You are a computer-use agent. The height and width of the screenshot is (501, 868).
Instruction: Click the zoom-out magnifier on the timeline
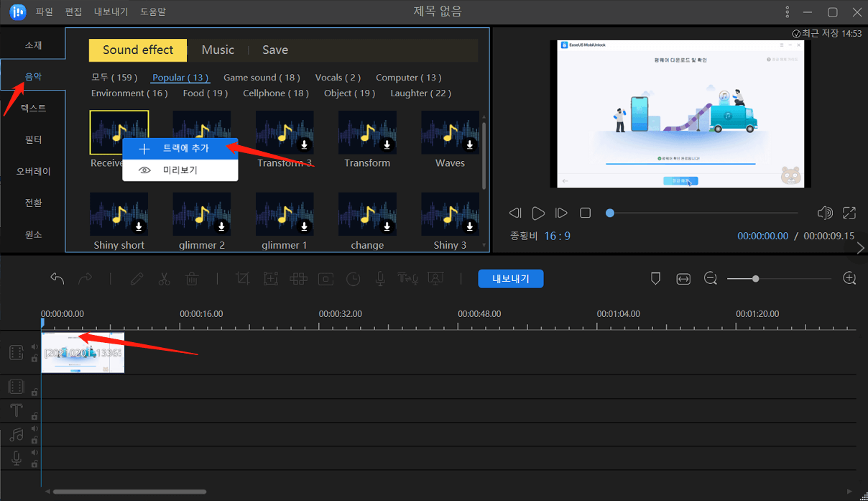point(711,279)
